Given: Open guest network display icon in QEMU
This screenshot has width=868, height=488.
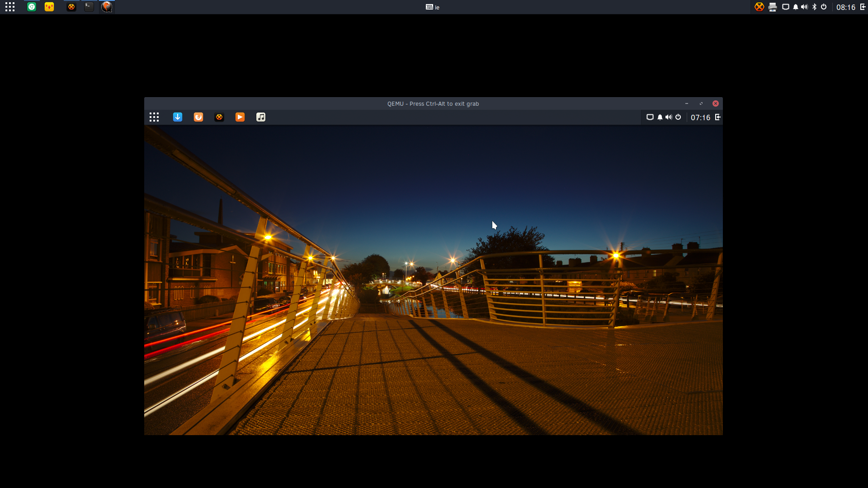Looking at the screenshot, I should pos(650,117).
